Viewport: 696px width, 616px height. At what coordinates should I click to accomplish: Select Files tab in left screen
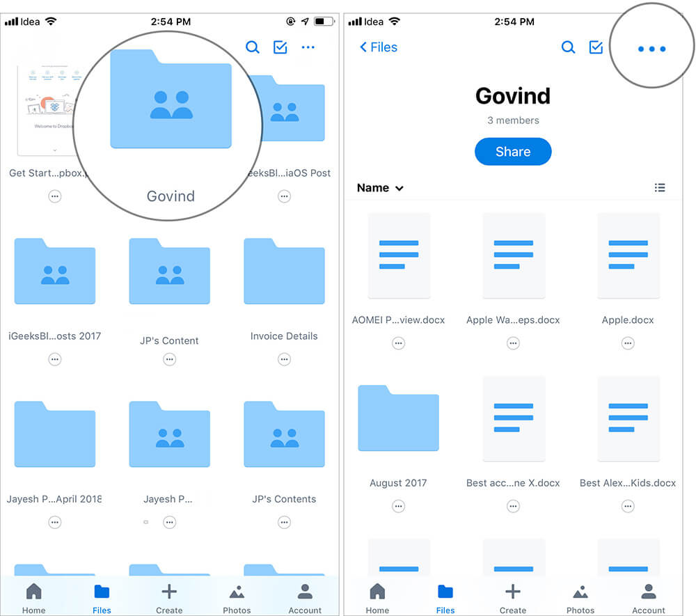(x=102, y=598)
